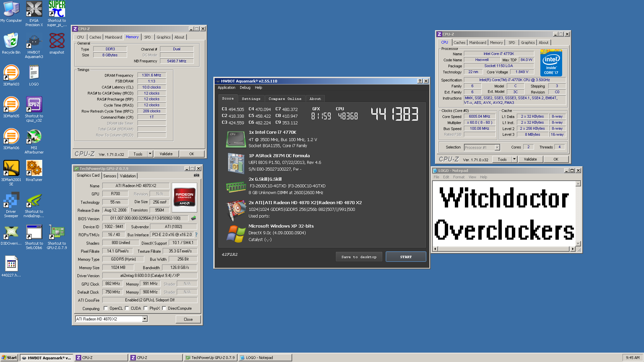Click Notepad horizontal scrollbar right arrow

573,249
